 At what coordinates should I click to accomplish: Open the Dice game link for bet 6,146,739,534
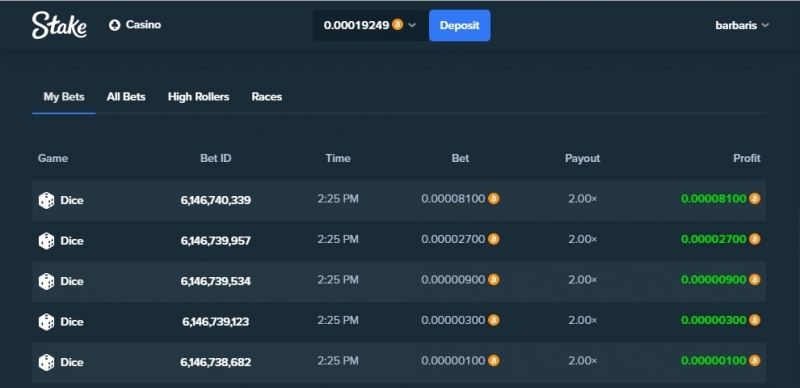(x=72, y=281)
